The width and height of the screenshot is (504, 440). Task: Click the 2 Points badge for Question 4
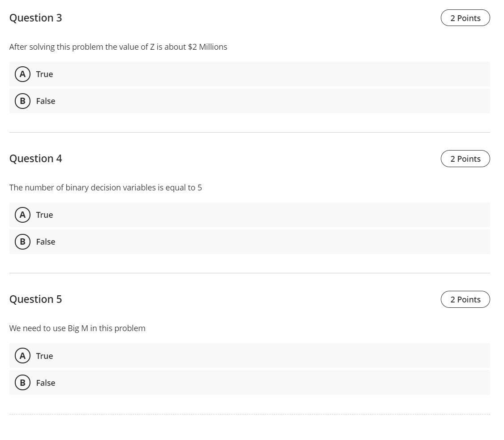[x=465, y=159]
